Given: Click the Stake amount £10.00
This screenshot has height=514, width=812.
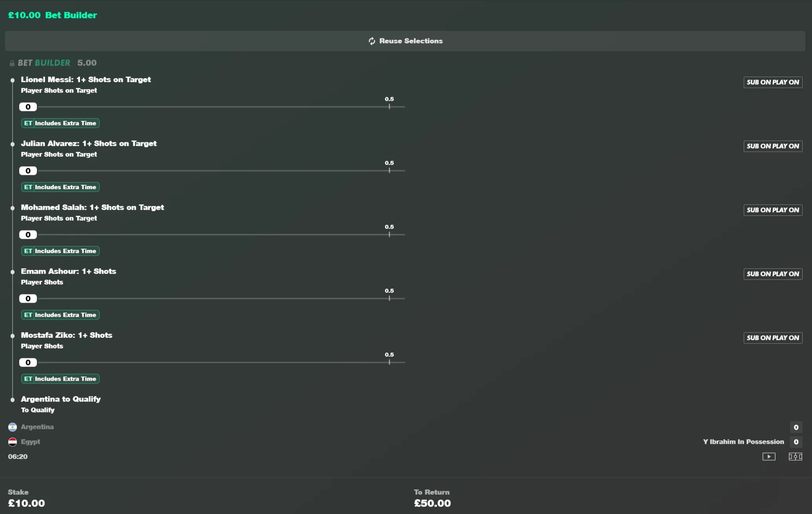Looking at the screenshot, I should (26, 503).
